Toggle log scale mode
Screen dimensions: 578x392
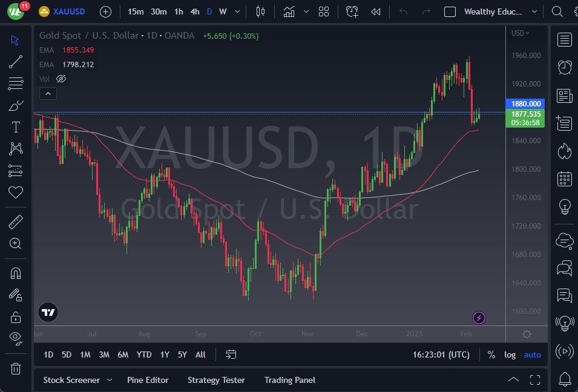point(510,354)
